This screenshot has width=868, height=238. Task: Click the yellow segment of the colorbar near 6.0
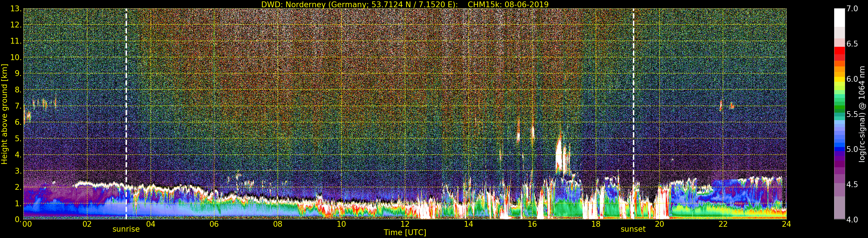tap(839, 79)
